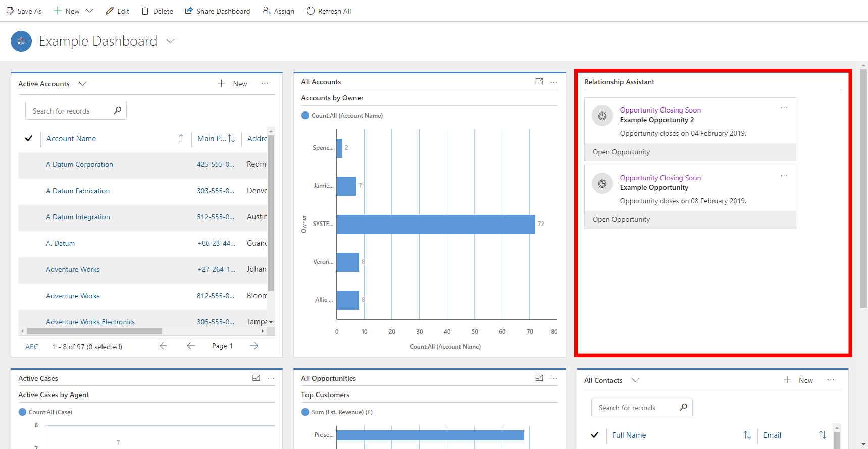Screen dimensions: 868x449
Task: Open more options on Example Opportunity 2 card
Action: [x=784, y=108]
